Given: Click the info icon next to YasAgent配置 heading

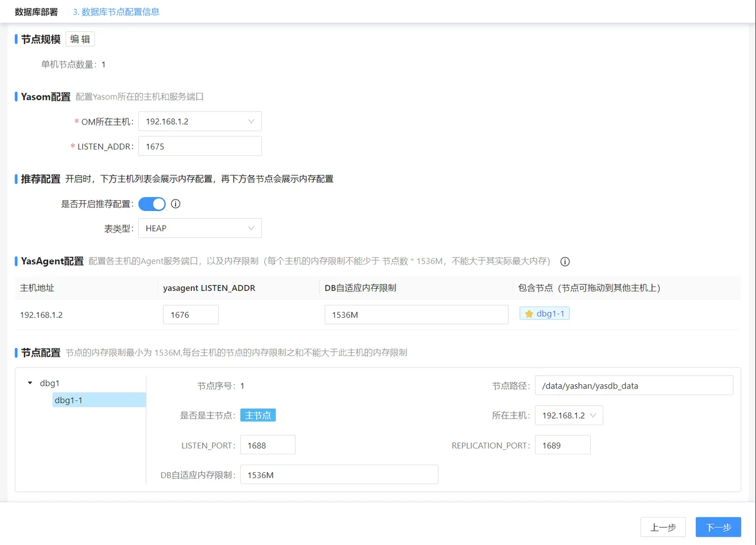Looking at the screenshot, I should 565,261.
